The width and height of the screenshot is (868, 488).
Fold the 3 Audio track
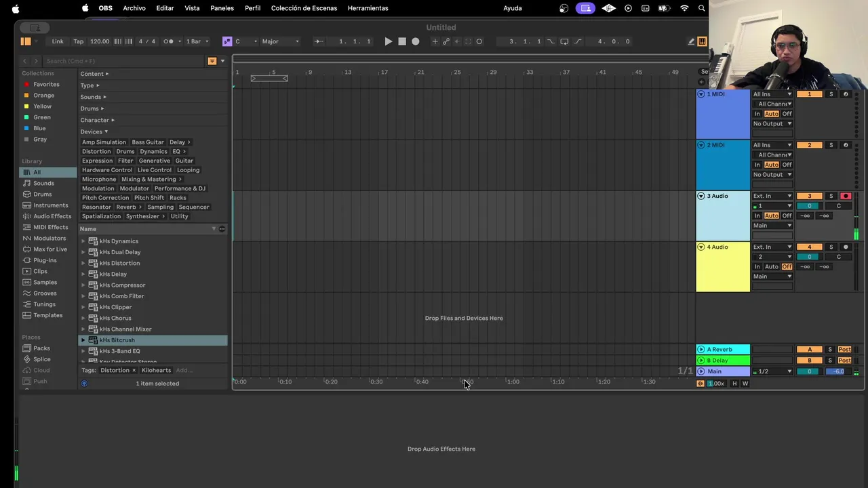pos(701,196)
